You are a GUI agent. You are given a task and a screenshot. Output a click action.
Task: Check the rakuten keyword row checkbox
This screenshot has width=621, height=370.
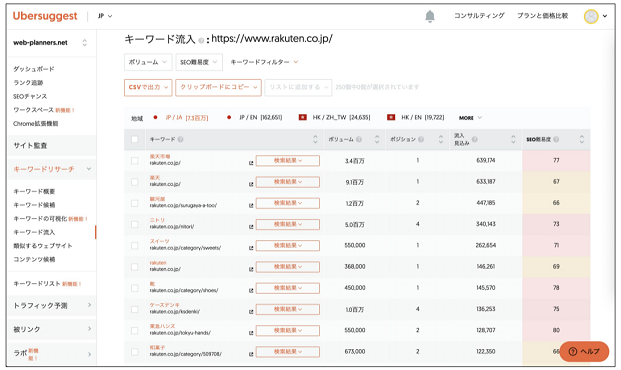(135, 267)
